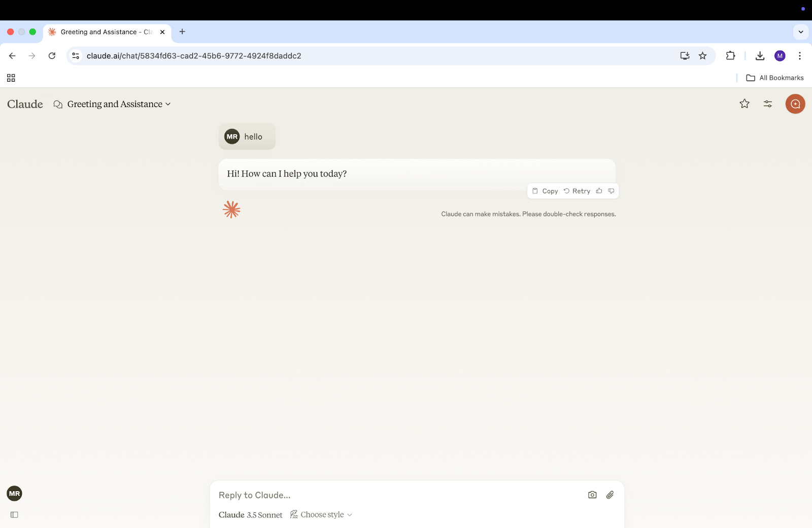Open a new browser tab
The height and width of the screenshot is (528, 812).
pyautogui.click(x=182, y=32)
